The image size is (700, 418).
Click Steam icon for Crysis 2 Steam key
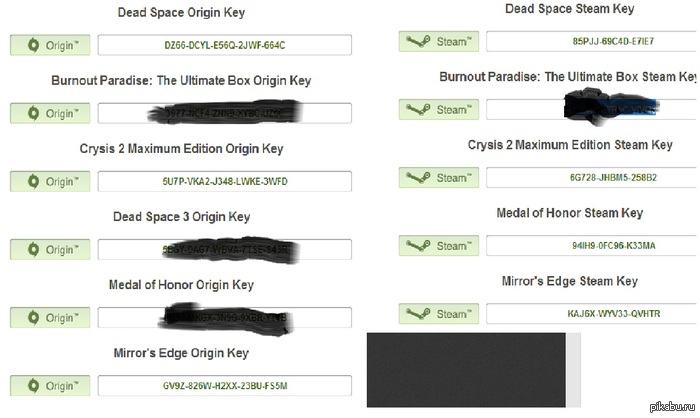[x=414, y=178]
